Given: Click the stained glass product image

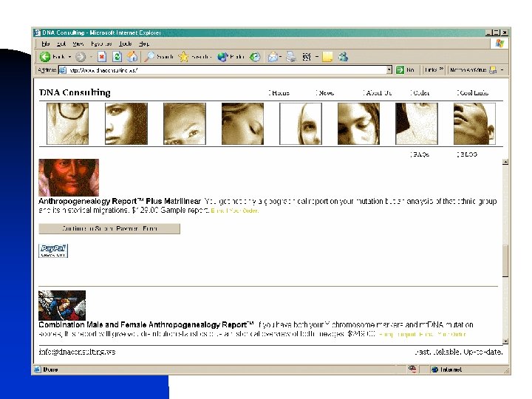Looking at the screenshot, I should pos(62,305).
